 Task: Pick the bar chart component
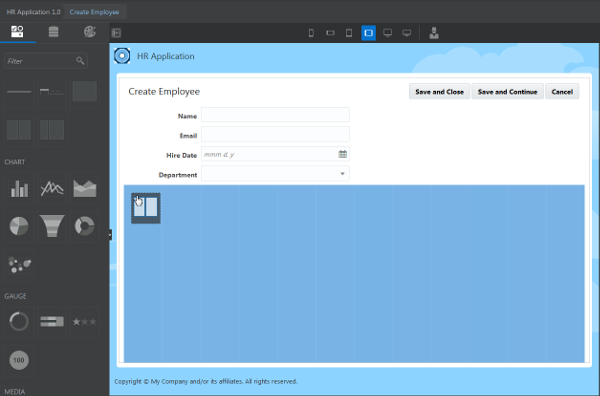[x=19, y=188]
